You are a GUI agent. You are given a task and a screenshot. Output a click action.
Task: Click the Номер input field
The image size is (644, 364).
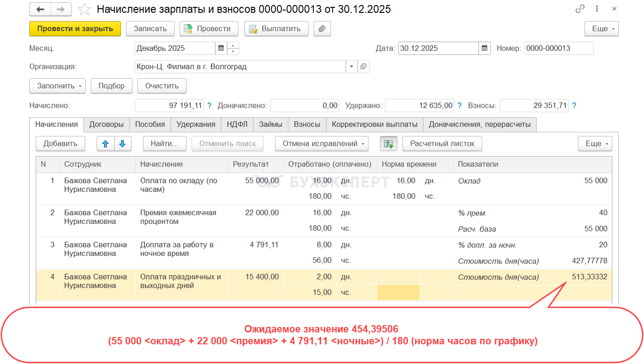(558, 48)
